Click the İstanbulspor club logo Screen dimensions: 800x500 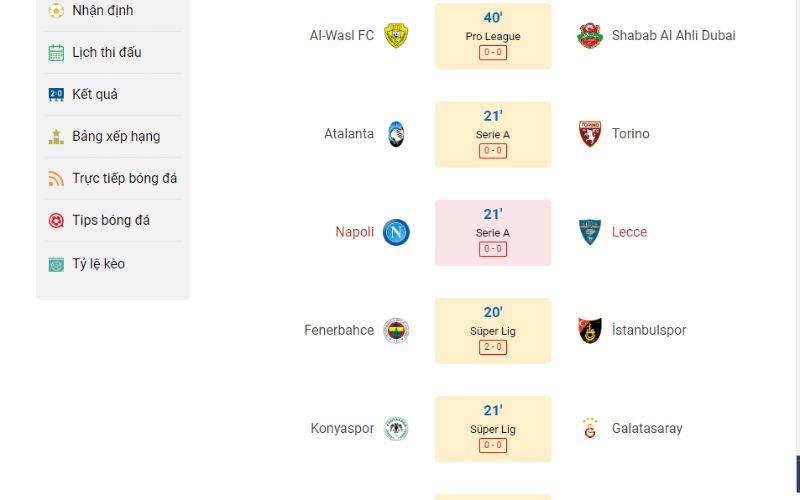(590, 331)
